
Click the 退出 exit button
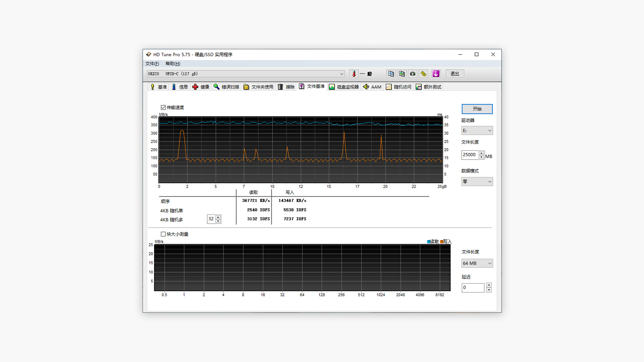point(454,74)
